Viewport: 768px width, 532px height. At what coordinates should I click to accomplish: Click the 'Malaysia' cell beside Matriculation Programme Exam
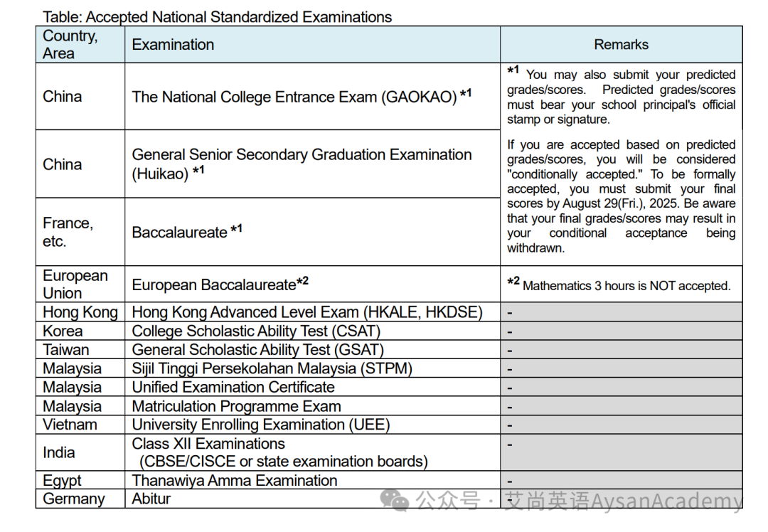80,406
